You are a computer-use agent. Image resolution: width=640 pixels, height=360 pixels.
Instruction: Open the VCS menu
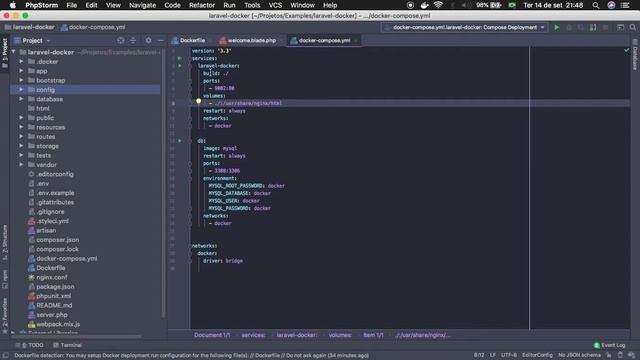(x=275, y=5)
